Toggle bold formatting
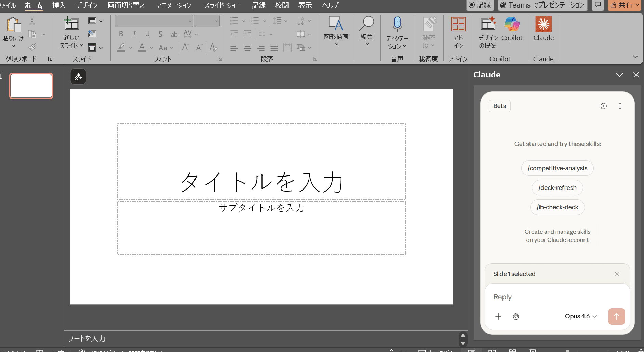The width and height of the screenshot is (644, 352). pyautogui.click(x=121, y=34)
